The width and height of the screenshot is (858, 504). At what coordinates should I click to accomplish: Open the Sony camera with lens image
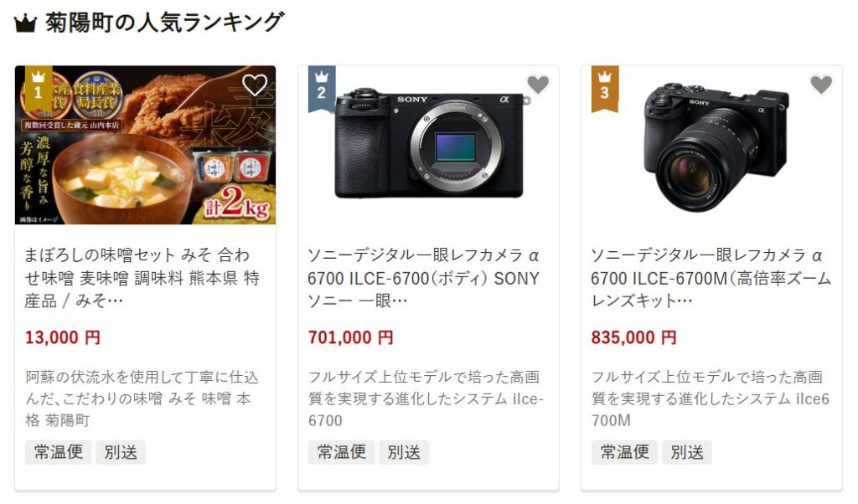[x=711, y=145]
